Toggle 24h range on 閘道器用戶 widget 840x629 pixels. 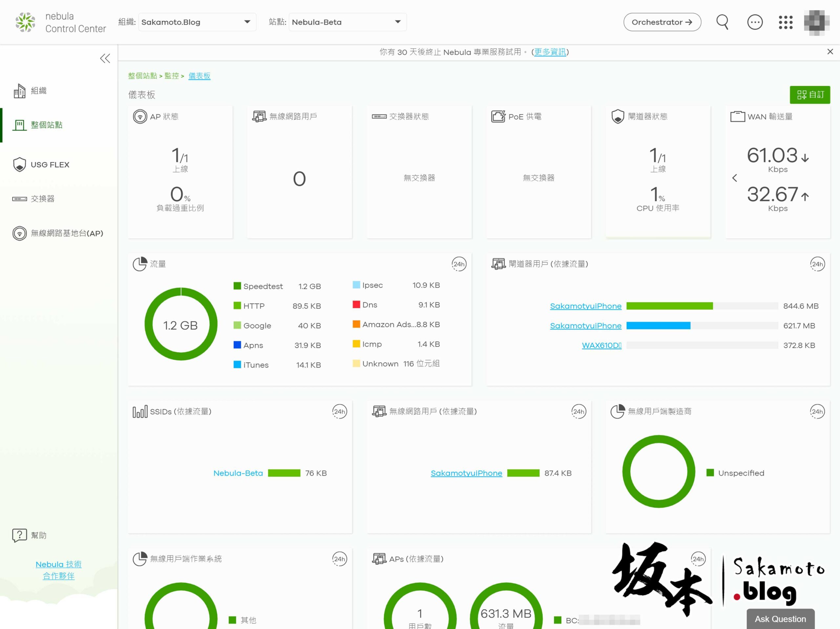click(817, 264)
